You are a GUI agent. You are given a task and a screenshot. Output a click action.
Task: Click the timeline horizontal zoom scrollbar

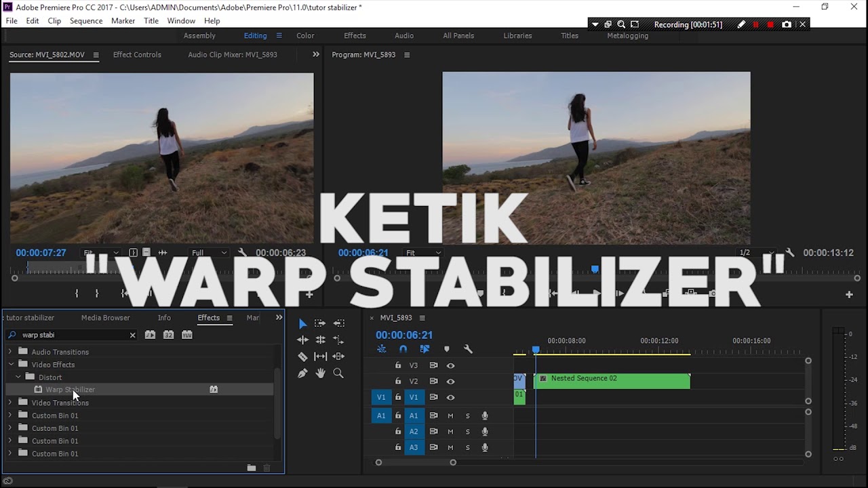click(416, 463)
